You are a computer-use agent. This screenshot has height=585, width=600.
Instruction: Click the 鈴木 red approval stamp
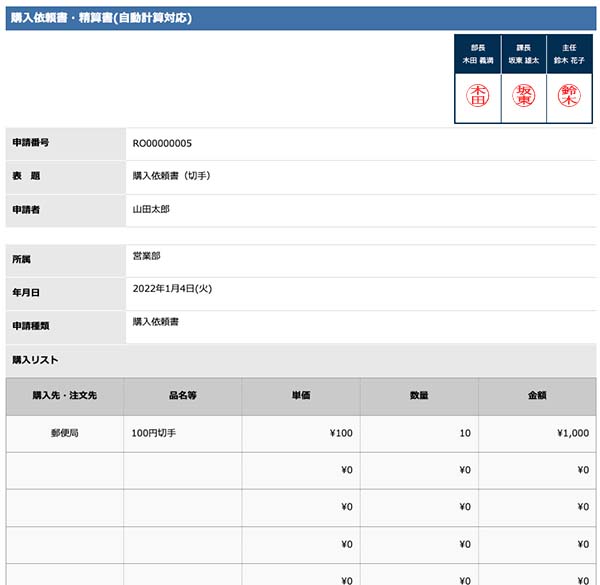569,95
